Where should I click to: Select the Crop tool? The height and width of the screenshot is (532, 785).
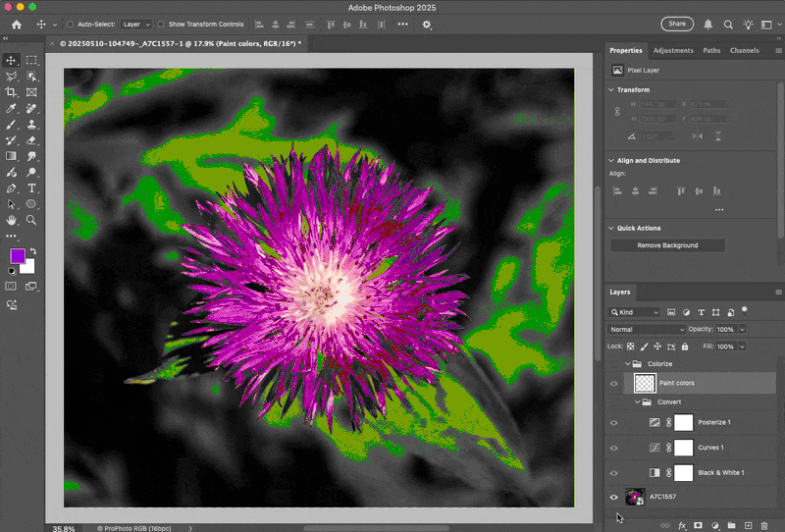(12, 92)
